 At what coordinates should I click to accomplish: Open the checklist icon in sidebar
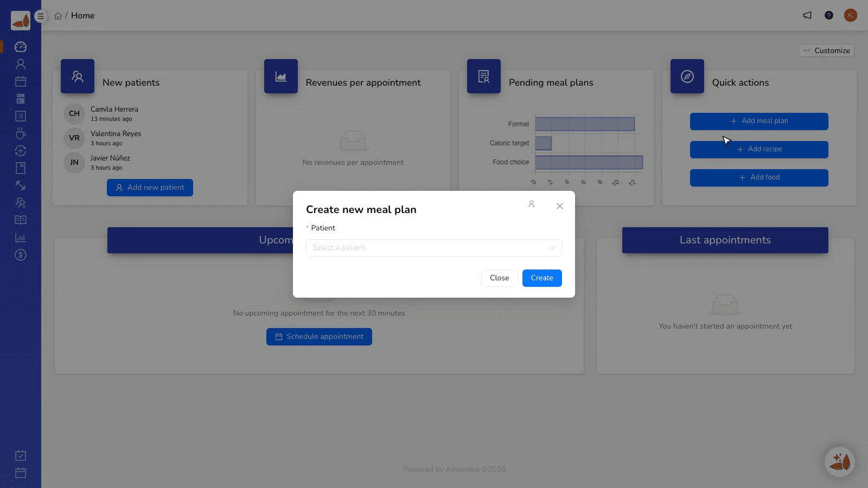click(21, 116)
